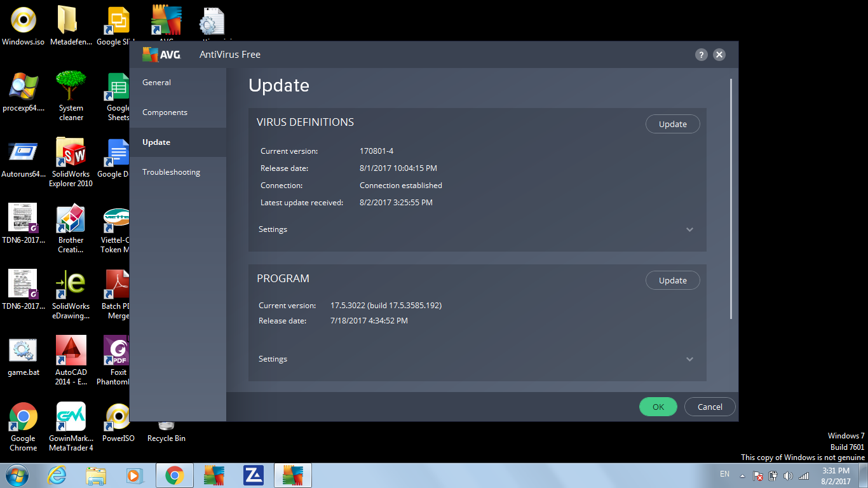Screen dimensions: 868x488
Task: Click program version 17.5.3022 build text
Action: click(x=386, y=306)
